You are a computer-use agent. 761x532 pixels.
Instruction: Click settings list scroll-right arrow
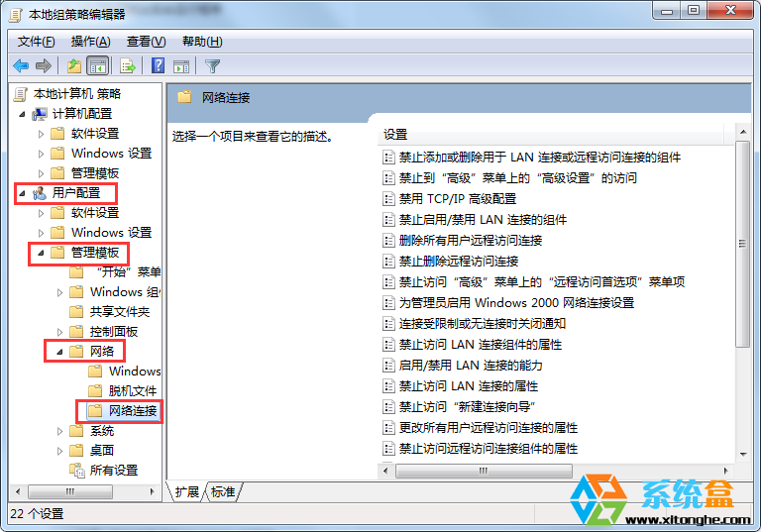(725, 471)
